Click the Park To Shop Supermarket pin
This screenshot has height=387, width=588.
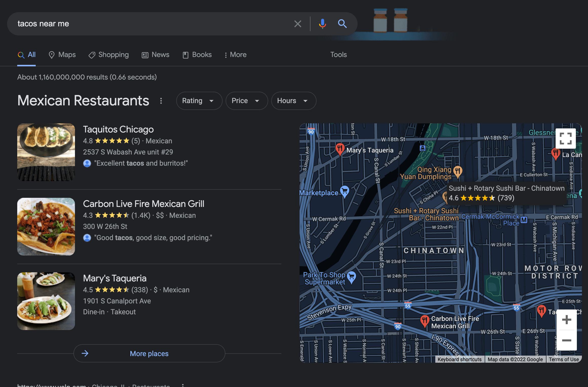pyautogui.click(x=351, y=277)
